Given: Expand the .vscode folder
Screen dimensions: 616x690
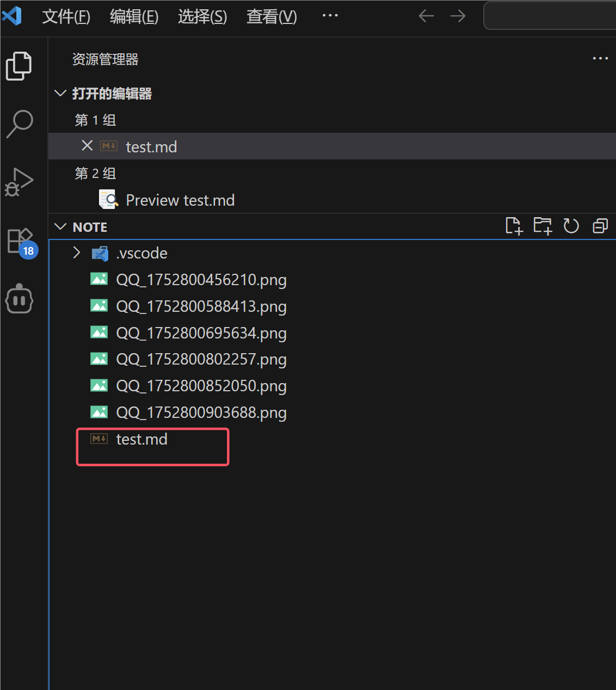Looking at the screenshot, I should 76,252.
